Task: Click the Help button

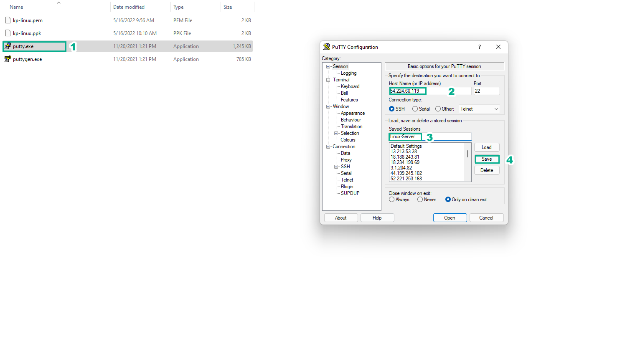Action: [x=377, y=218]
